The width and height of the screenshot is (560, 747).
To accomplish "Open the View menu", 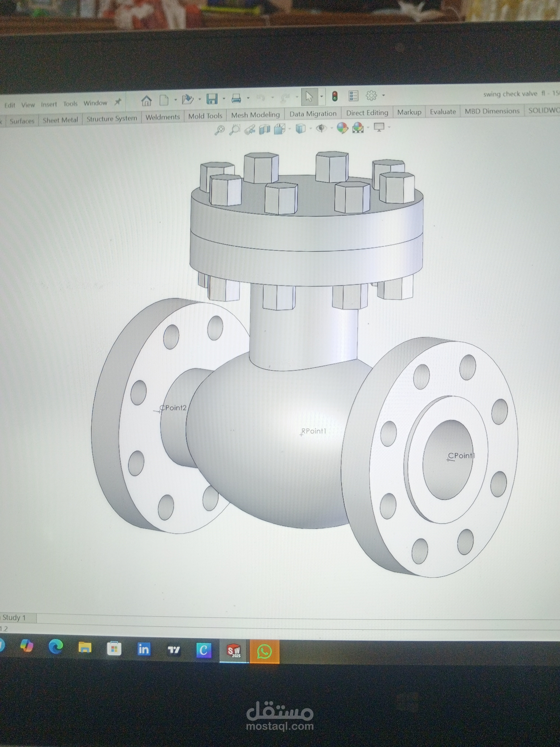I will 28,105.
